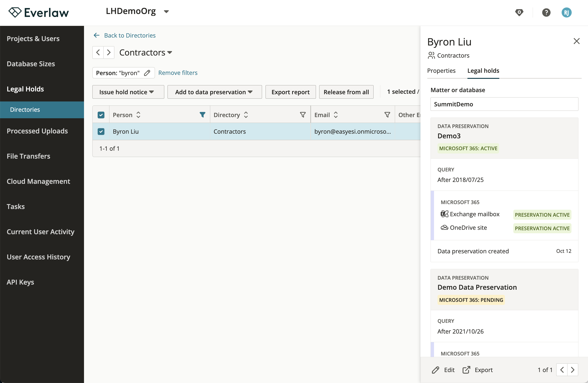Image resolution: width=588 pixels, height=383 pixels.
Task: Click the Contractors directory people icon
Action: (x=431, y=56)
